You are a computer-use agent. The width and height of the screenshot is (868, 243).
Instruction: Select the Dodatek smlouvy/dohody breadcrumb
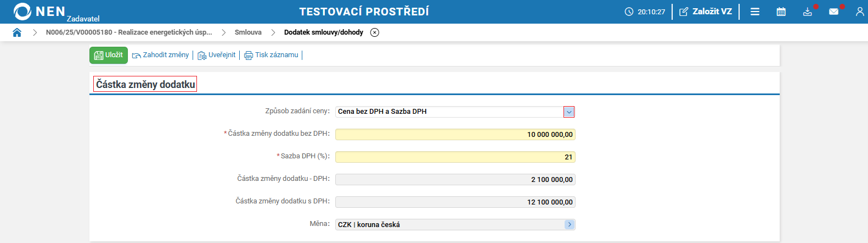pos(324,32)
